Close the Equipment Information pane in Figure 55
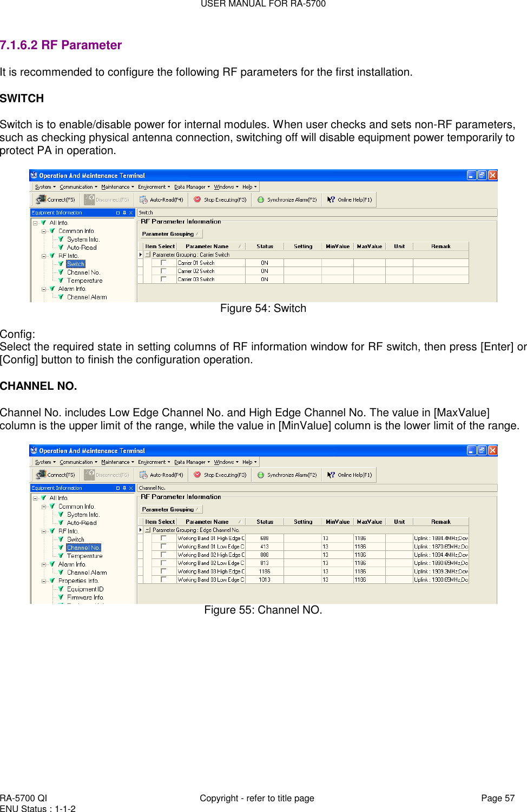This screenshot has height=812, width=527. [x=131, y=488]
